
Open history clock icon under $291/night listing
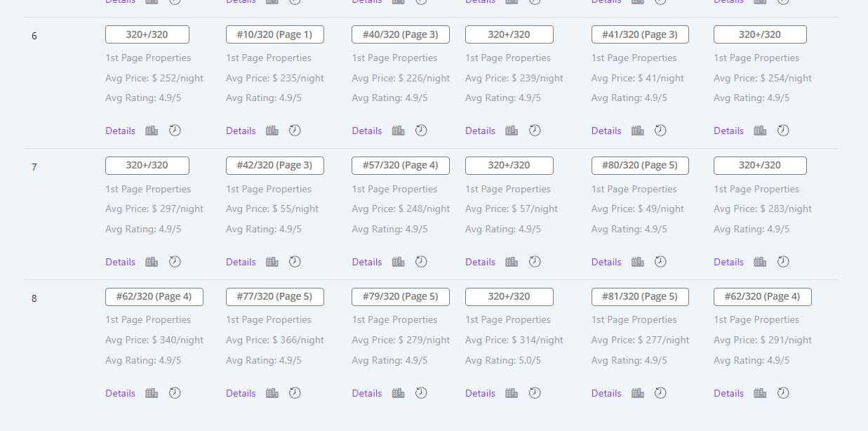[x=783, y=393]
